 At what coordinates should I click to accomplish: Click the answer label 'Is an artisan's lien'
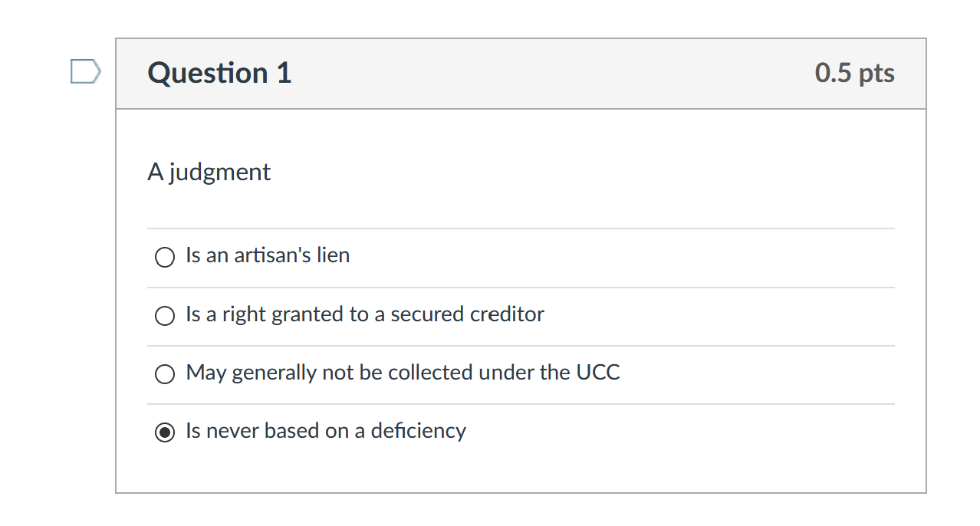click(x=267, y=255)
